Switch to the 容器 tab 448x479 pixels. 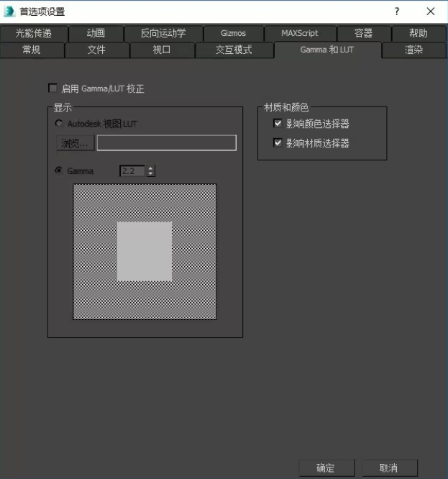tap(364, 33)
